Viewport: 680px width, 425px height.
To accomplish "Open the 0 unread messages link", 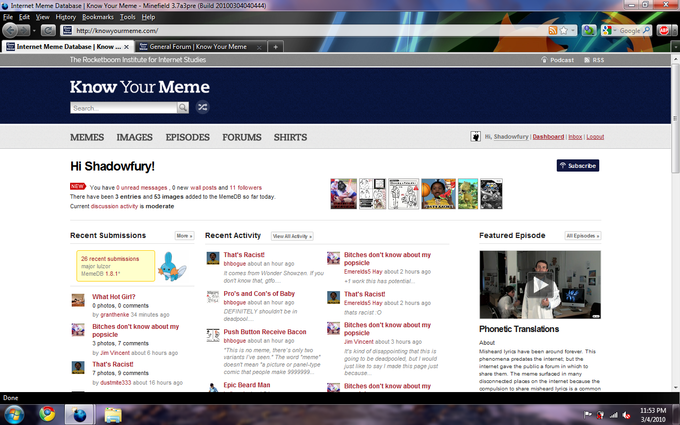I will [x=142, y=188].
